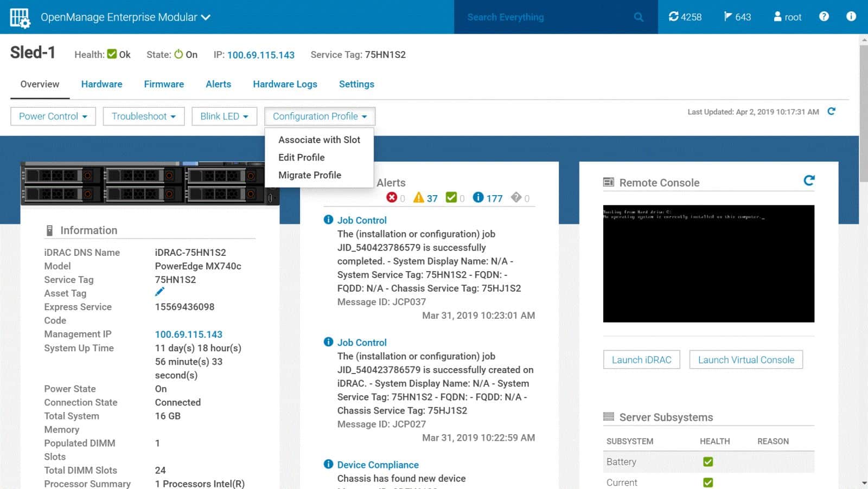Open the Management IP link 100.69.115.143
This screenshot has width=868, height=489.
coord(188,334)
